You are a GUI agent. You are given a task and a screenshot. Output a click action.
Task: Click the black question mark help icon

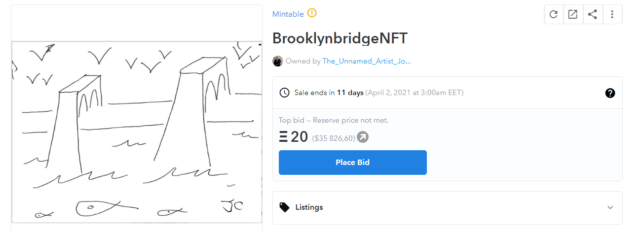[610, 93]
